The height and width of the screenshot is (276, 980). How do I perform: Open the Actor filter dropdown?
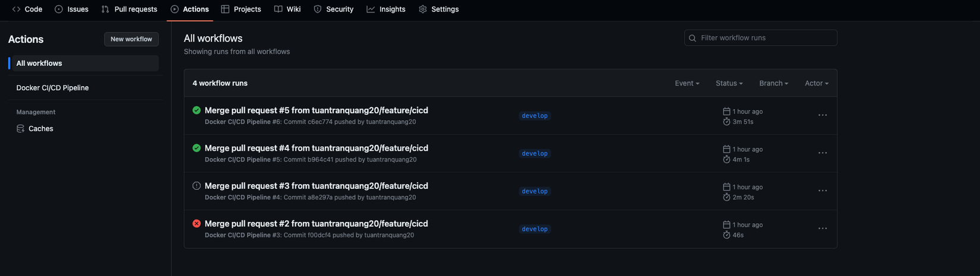coord(816,83)
